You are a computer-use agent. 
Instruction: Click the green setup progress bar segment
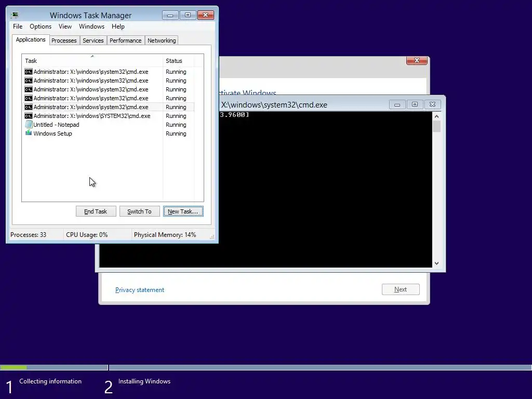[14, 367]
